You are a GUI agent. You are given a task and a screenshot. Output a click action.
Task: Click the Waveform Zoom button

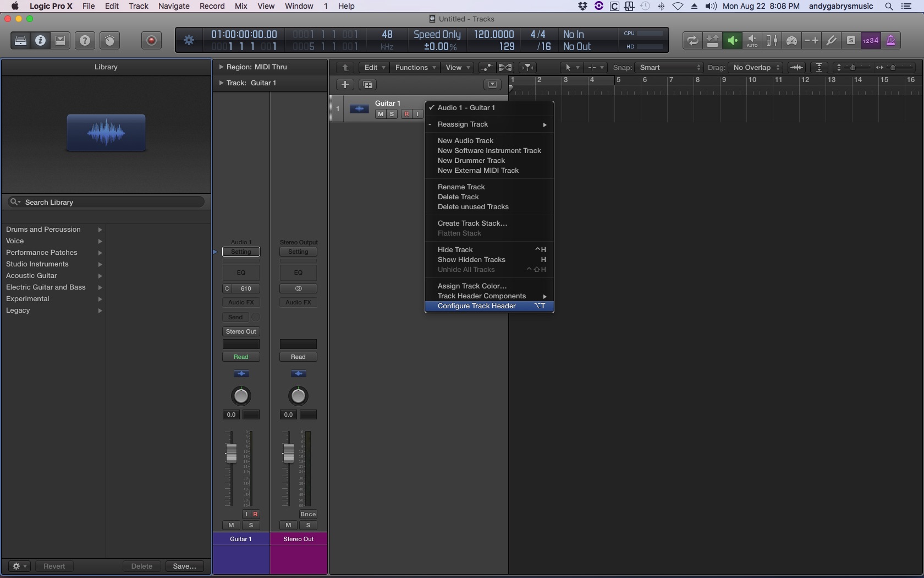click(x=796, y=67)
